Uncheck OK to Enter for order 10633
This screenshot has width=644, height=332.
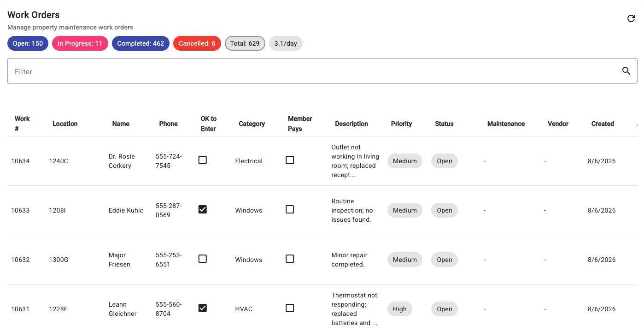202,209
